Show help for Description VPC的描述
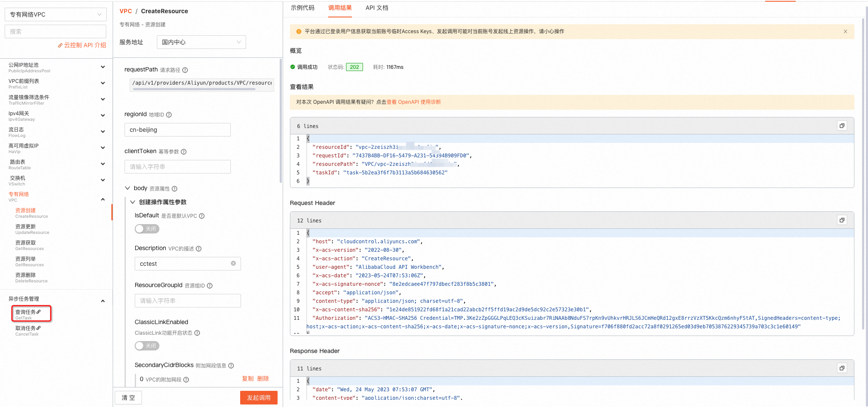 click(199, 249)
